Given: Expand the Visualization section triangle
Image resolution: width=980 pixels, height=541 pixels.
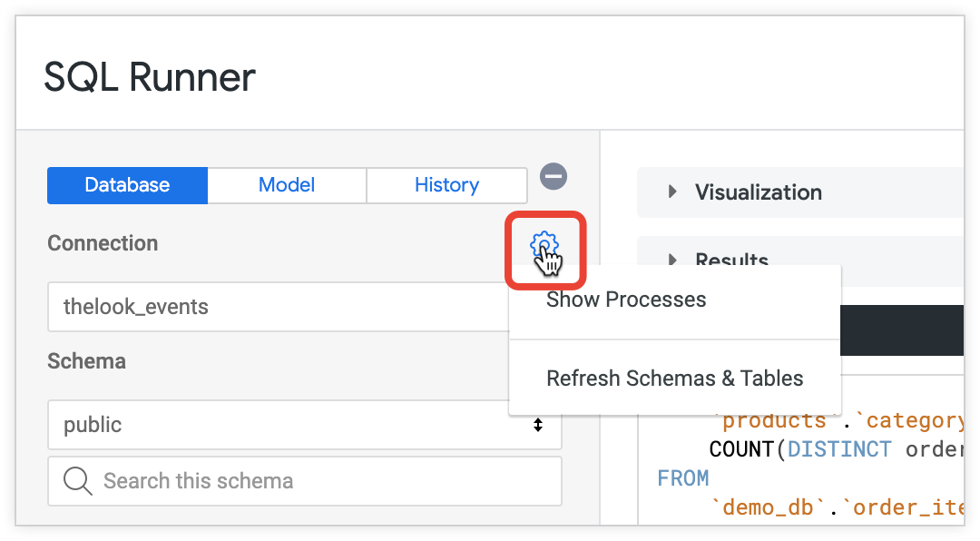Looking at the screenshot, I should click(672, 192).
